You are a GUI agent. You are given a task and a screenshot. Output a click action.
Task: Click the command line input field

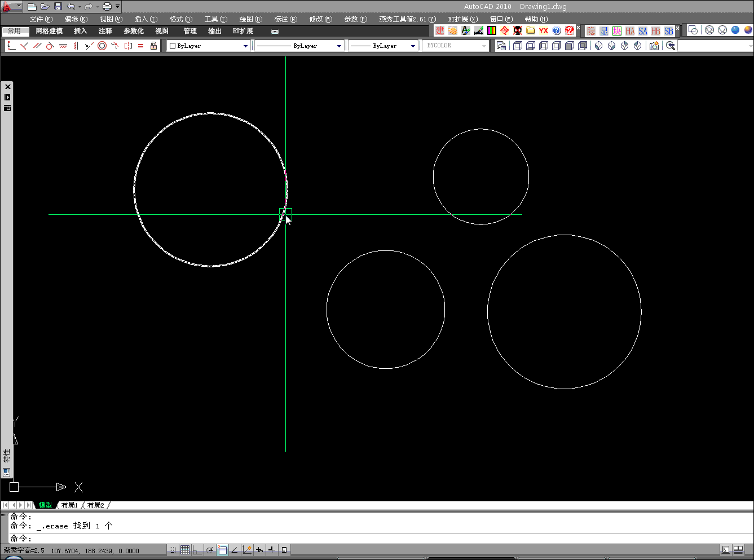[381, 539]
